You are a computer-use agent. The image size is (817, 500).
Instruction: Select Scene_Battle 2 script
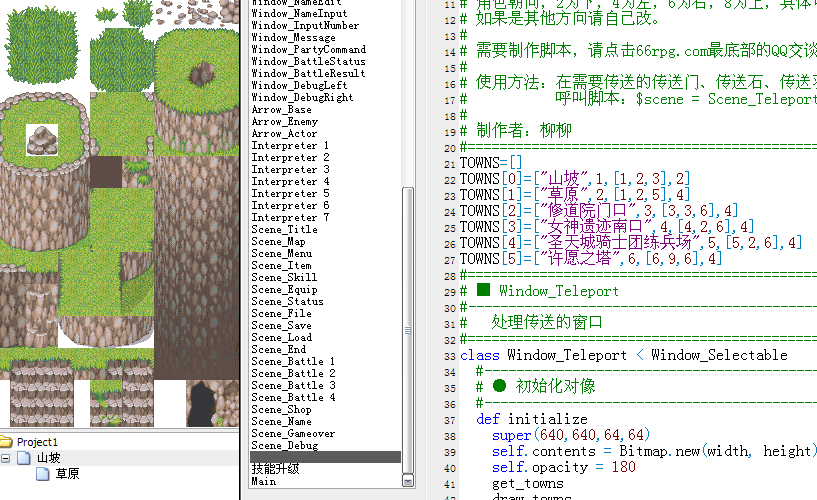293,373
